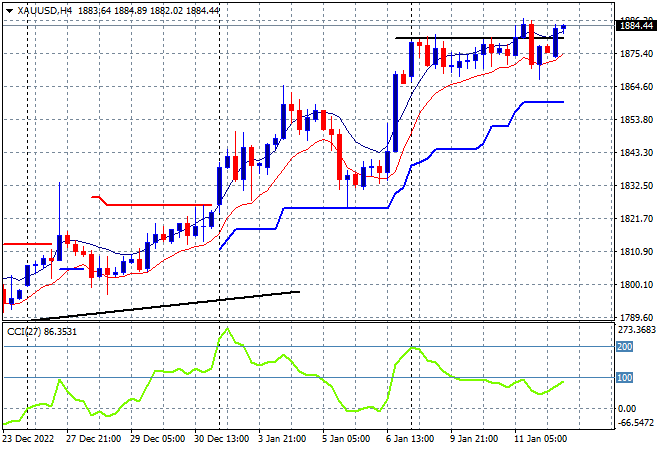The image size is (660, 450).
Task: Click the CCI 0.00 scale label
Action: pos(627,408)
